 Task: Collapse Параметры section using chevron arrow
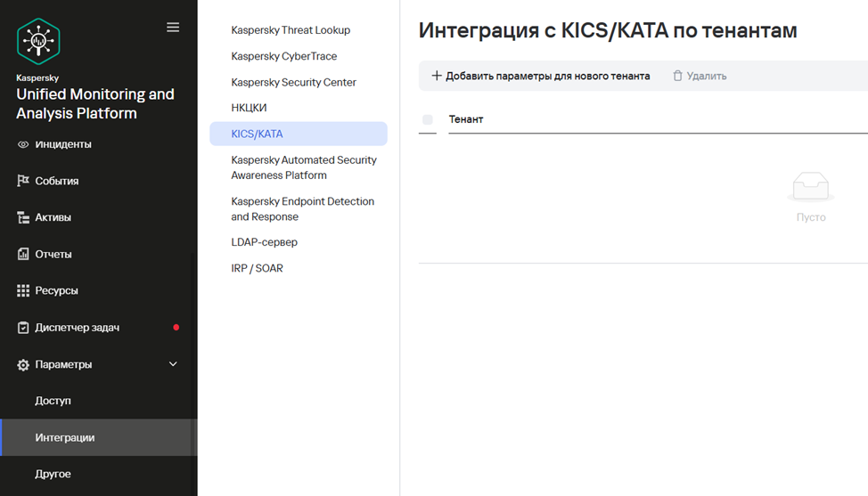[173, 364]
